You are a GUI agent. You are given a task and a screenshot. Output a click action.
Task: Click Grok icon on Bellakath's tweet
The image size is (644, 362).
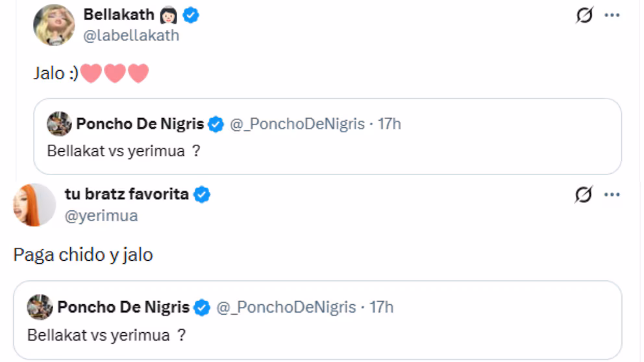(584, 15)
